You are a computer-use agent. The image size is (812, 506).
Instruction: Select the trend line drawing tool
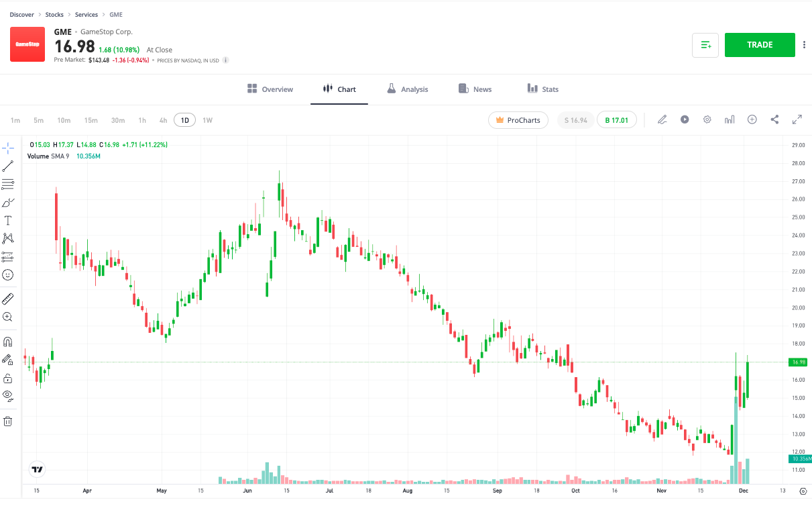click(x=8, y=166)
